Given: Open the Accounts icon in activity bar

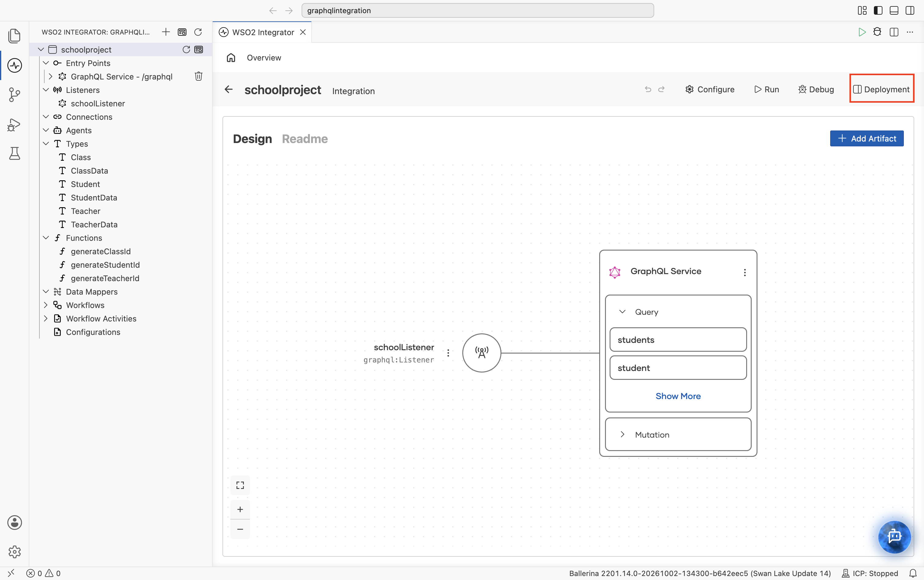Looking at the screenshot, I should [x=15, y=523].
